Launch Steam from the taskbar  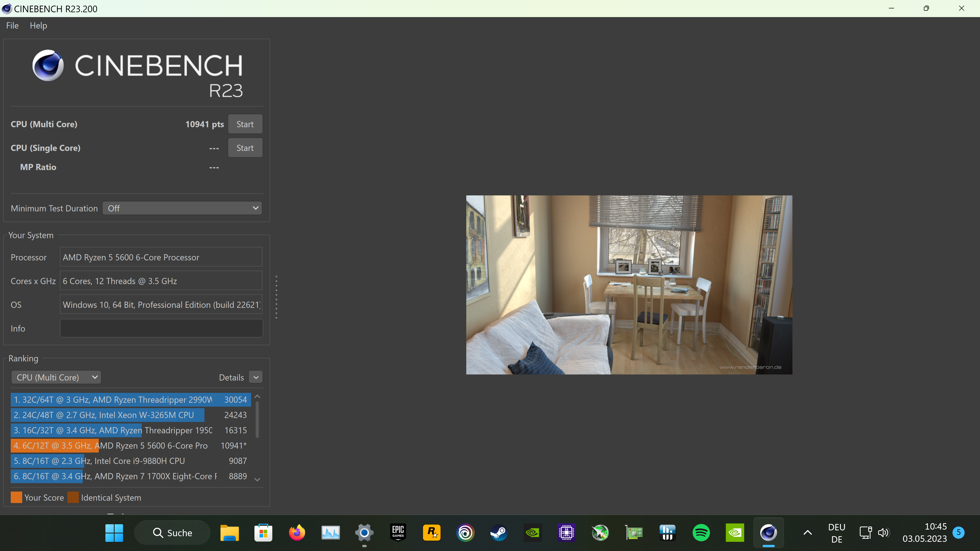[x=498, y=533]
